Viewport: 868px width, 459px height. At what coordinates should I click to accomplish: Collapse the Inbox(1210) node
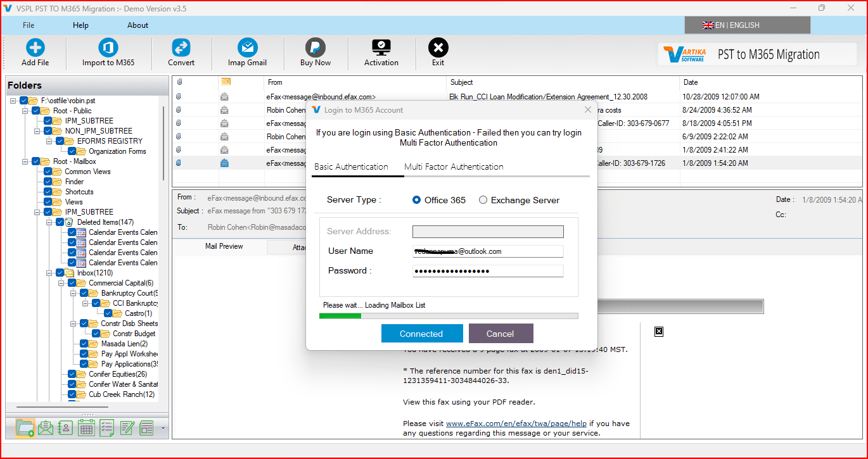(49, 273)
